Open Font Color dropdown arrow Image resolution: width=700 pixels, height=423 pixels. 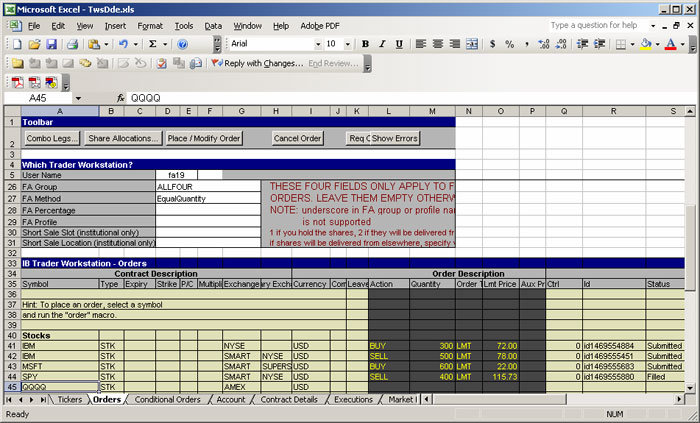(x=682, y=44)
